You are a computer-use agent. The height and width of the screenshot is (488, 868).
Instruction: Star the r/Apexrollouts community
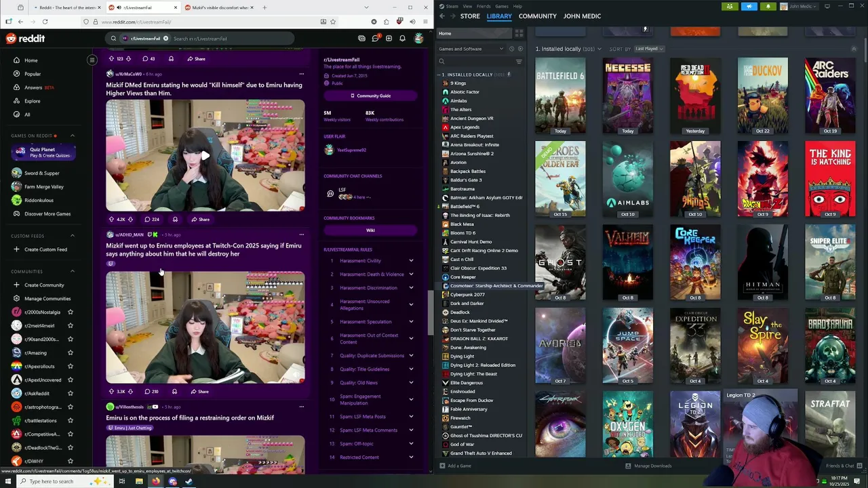[x=70, y=367]
